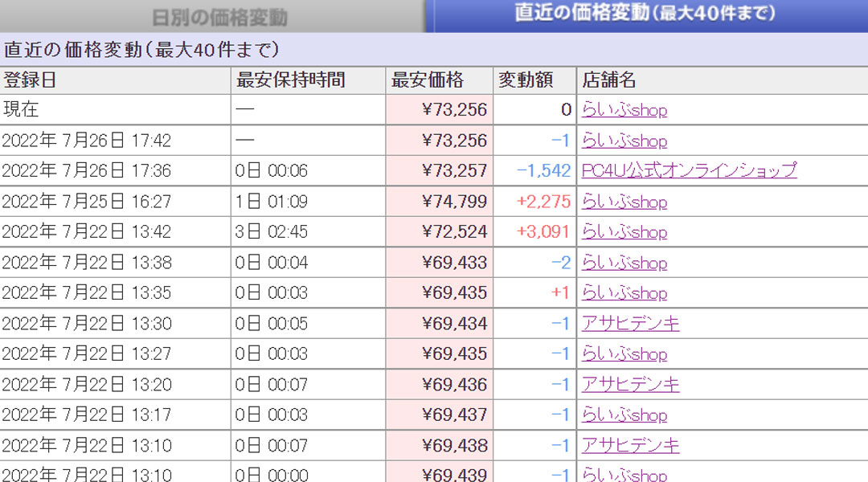868x482 pixels.
Task: Click the price ¥72,524
Action: pos(454,231)
